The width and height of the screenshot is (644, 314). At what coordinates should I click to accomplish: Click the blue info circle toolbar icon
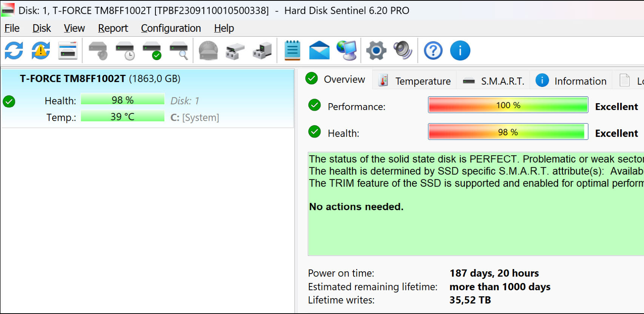(x=460, y=51)
